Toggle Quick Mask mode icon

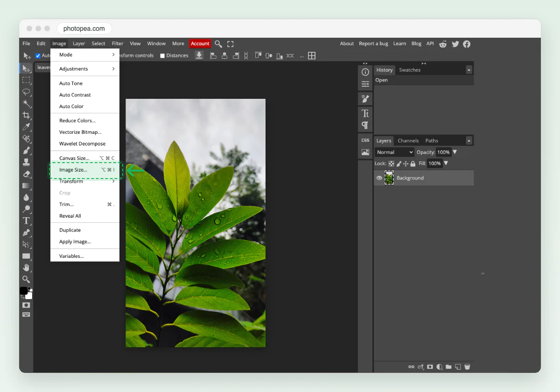click(x=27, y=305)
